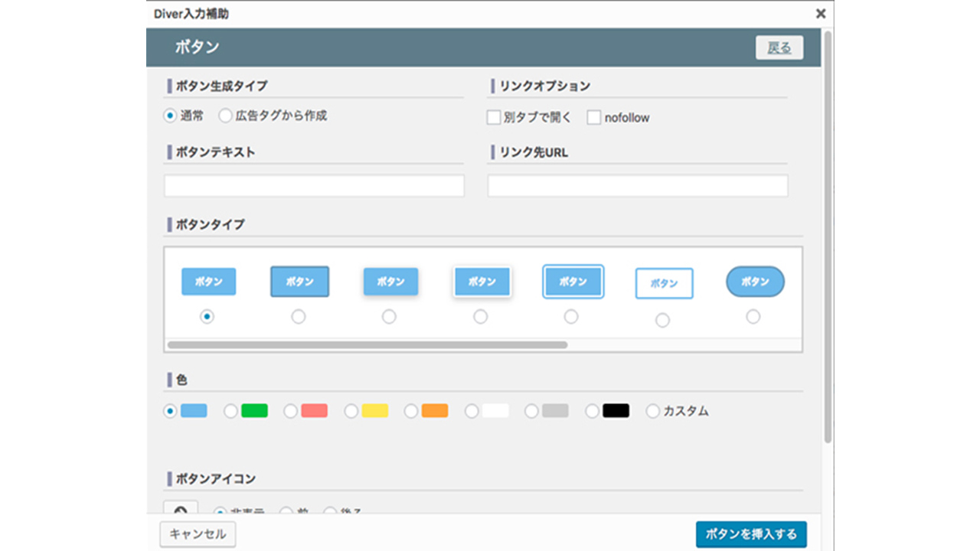Select the 通常 button generation type
Viewport: 980px width, 551px height.
tap(170, 116)
